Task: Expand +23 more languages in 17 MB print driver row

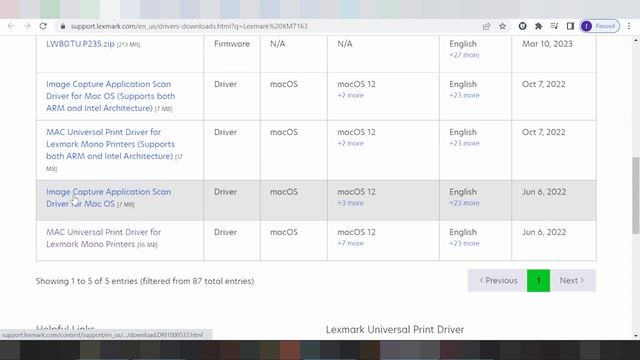Action: click(464, 143)
